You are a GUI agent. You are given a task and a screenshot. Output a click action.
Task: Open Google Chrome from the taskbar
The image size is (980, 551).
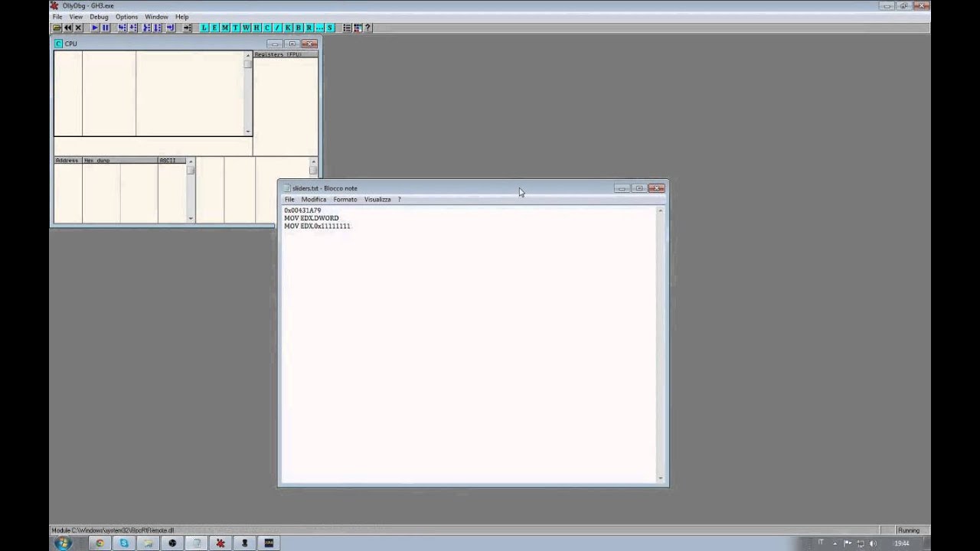click(x=99, y=543)
